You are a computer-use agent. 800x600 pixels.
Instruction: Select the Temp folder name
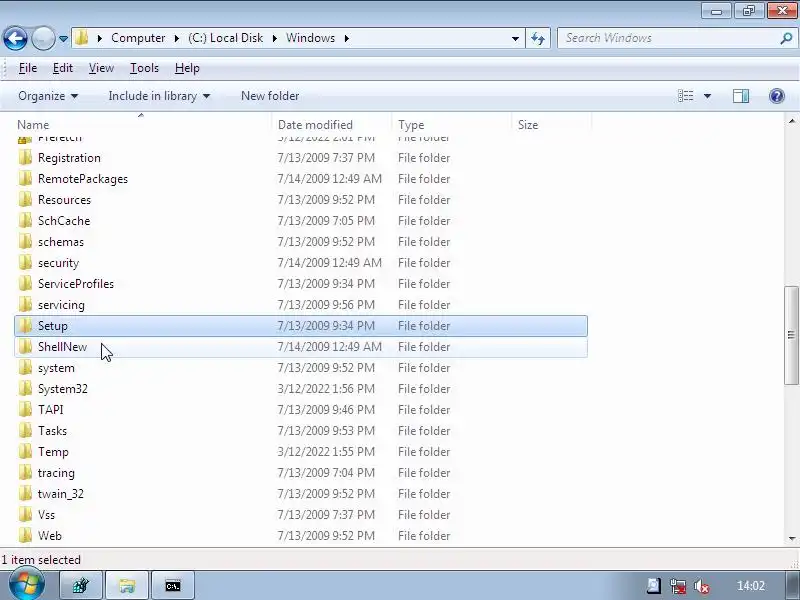(x=53, y=452)
